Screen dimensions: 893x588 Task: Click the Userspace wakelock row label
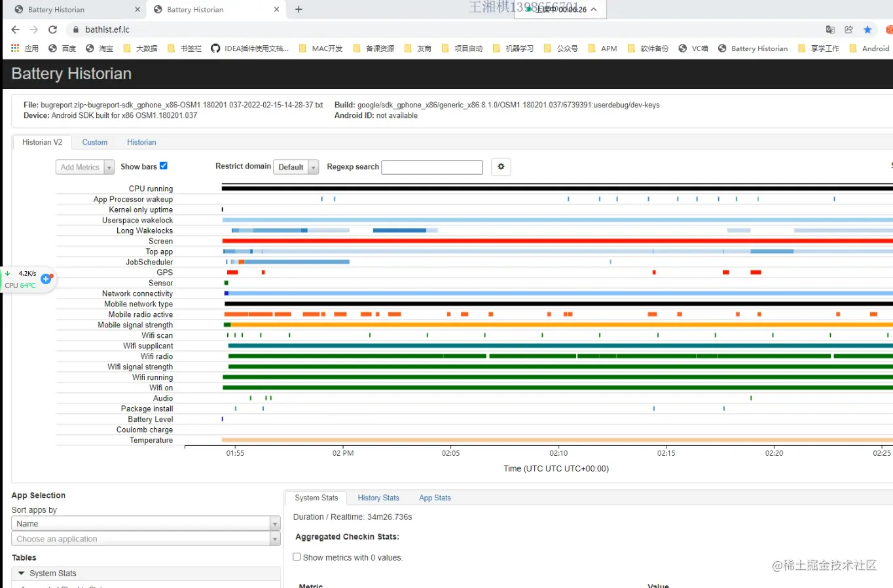tap(137, 220)
